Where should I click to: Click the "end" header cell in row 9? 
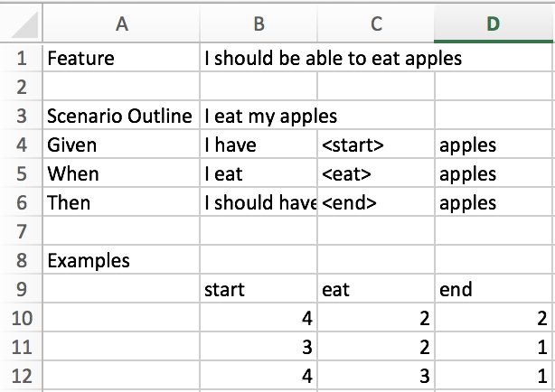click(494, 290)
